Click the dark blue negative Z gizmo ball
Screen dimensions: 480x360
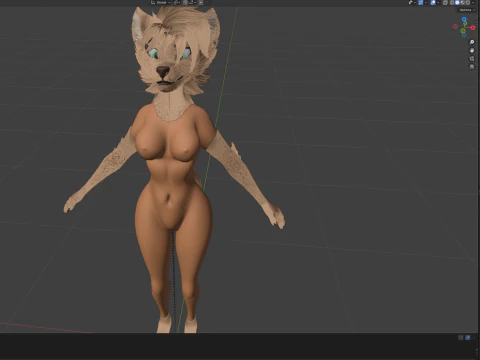(464, 35)
